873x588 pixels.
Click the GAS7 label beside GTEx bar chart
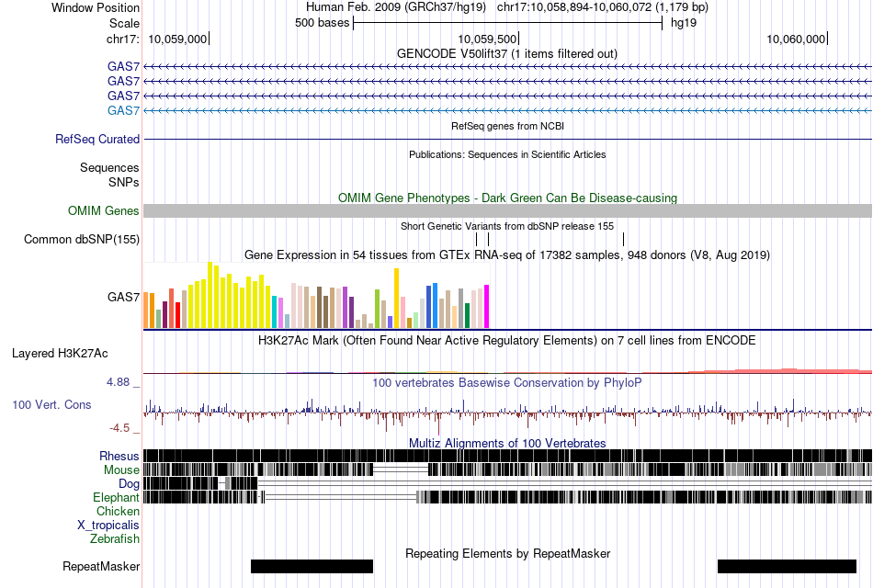click(124, 297)
